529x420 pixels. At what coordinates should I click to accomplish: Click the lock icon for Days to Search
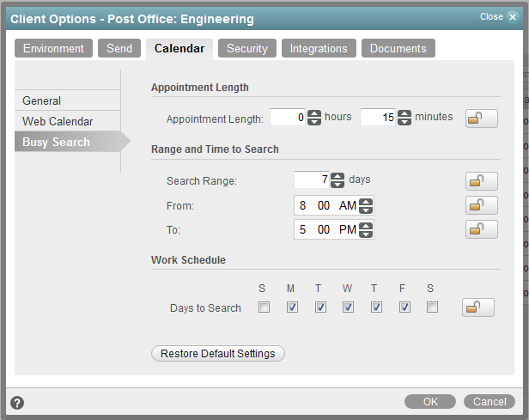pyautogui.click(x=477, y=307)
